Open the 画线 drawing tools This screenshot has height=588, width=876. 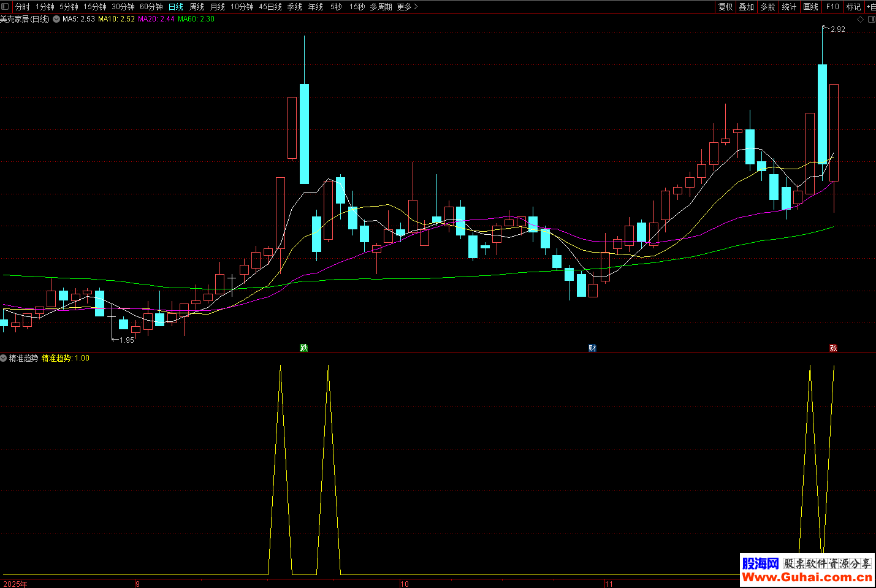(810, 7)
